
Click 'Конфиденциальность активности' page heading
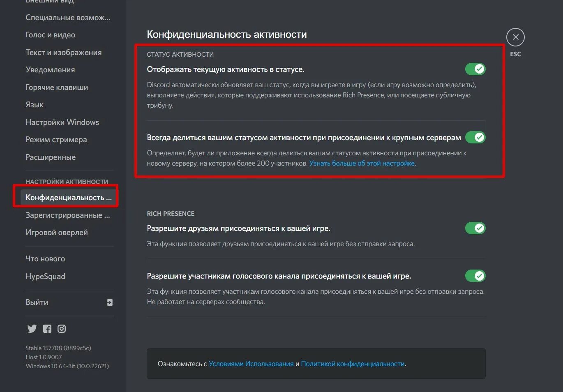pyautogui.click(x=227, y=35)
